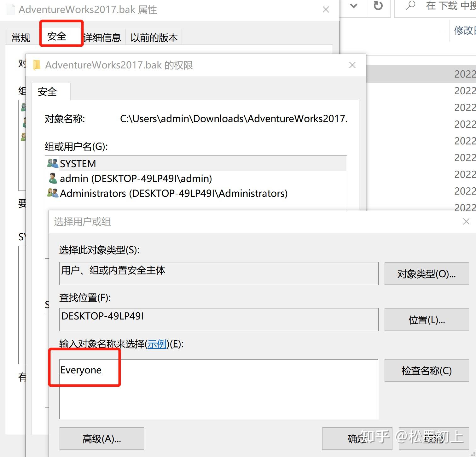This screenshot has height=457, width=476.
Task: Close the AdventureWorks2017.bak 的权限 dialog
Action: coord(352,65)
